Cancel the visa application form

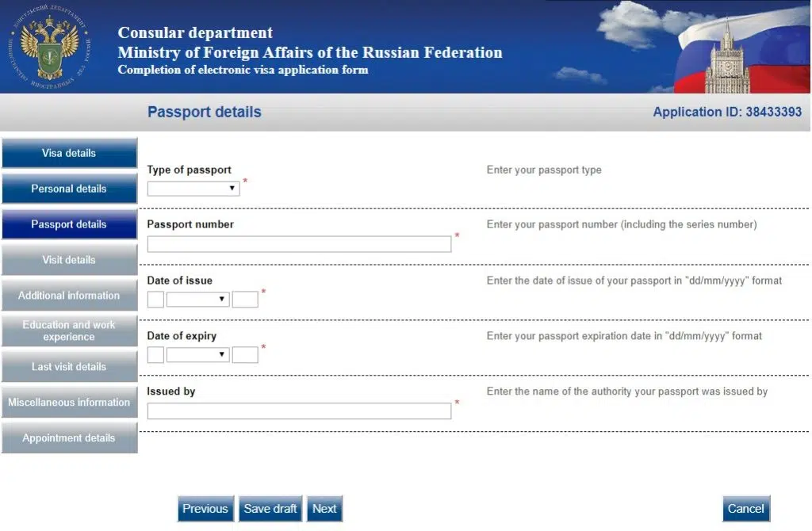pyautogui.click(x=746, y=509)
